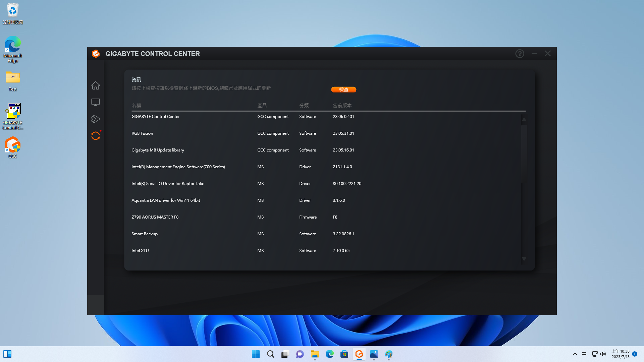Open the Home page in sidebar

(x=96, y=85)
